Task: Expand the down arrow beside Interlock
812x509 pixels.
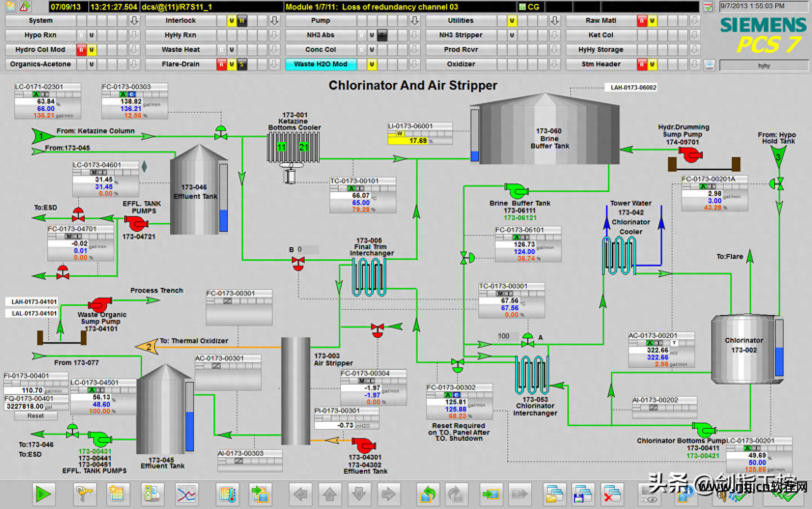Action: click(x=274, y=20)
